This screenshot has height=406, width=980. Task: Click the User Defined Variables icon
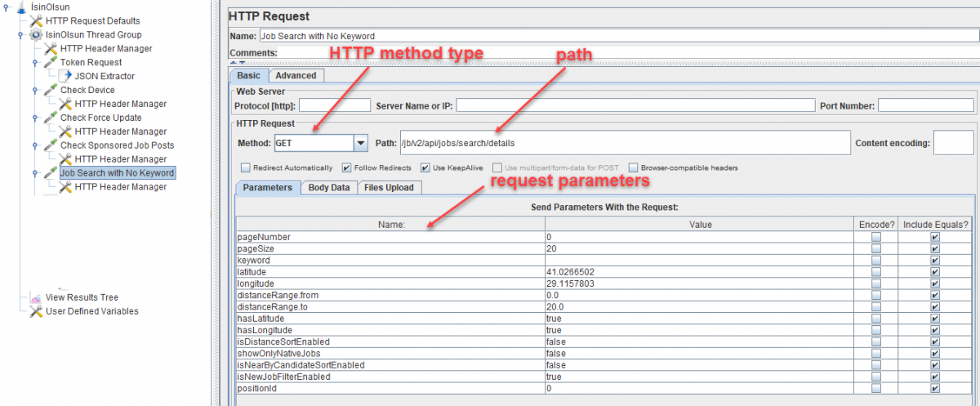[x=36, y=311]
